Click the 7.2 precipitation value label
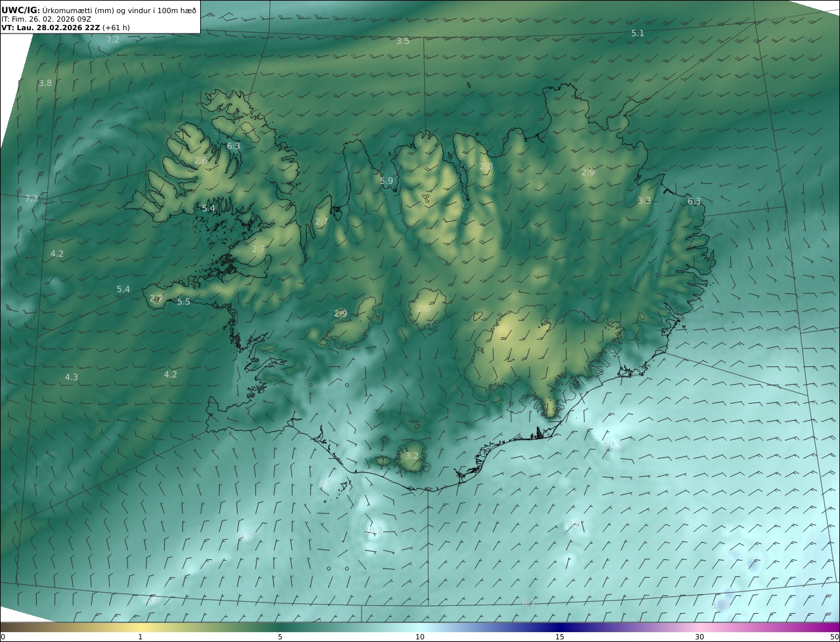 click(x=113, y=40)
